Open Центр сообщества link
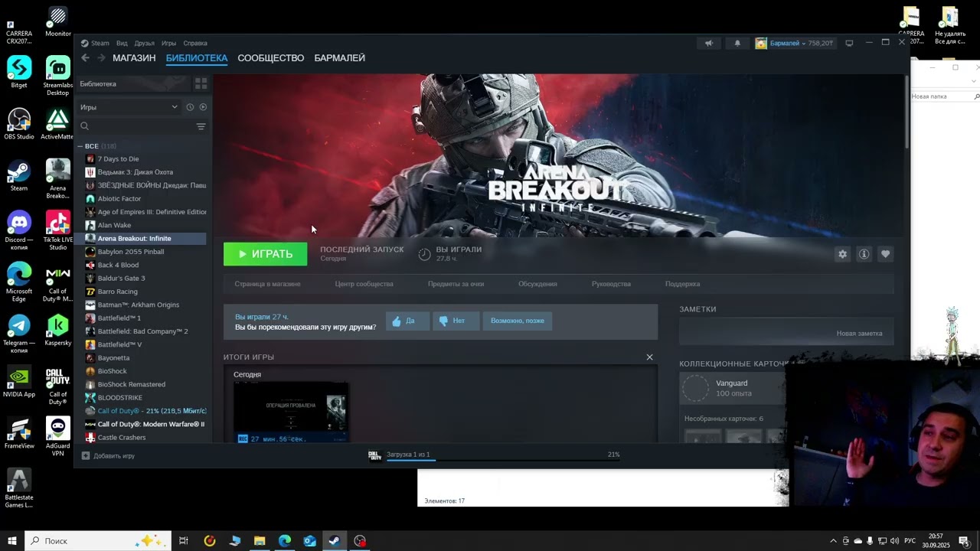This screenshot has height=551, width=980. (364, 284)
